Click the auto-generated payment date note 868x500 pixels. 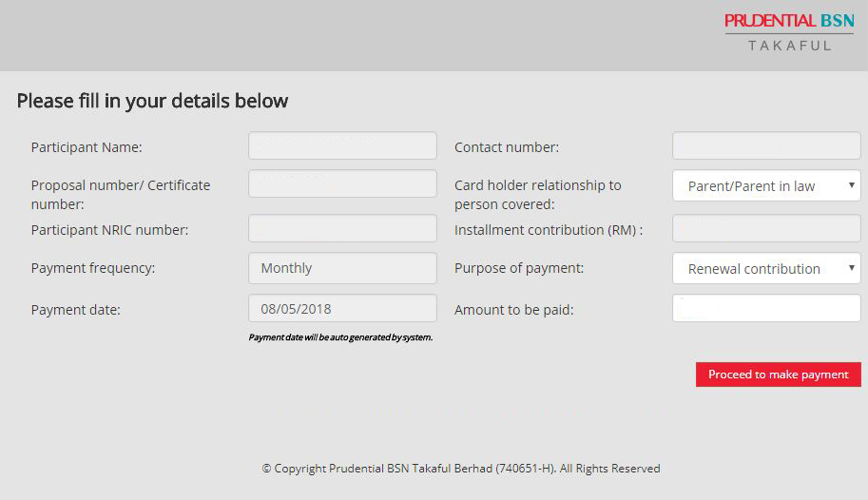tap(340, 337)
